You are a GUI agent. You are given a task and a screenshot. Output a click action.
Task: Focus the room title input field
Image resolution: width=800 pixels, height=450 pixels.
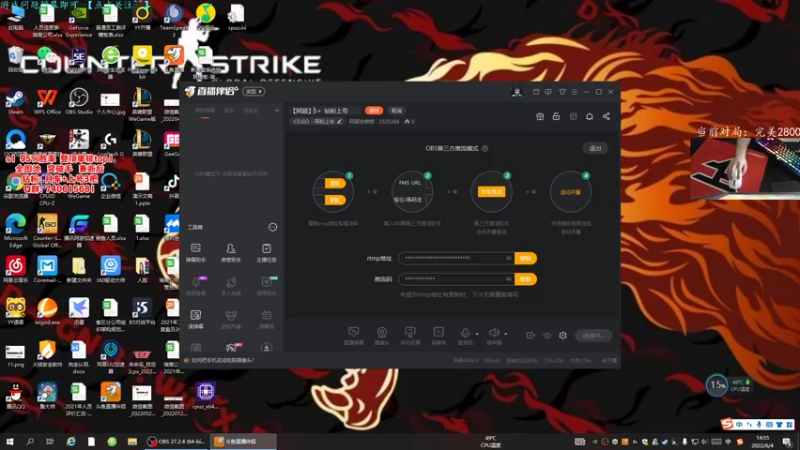tap(327, 110)
